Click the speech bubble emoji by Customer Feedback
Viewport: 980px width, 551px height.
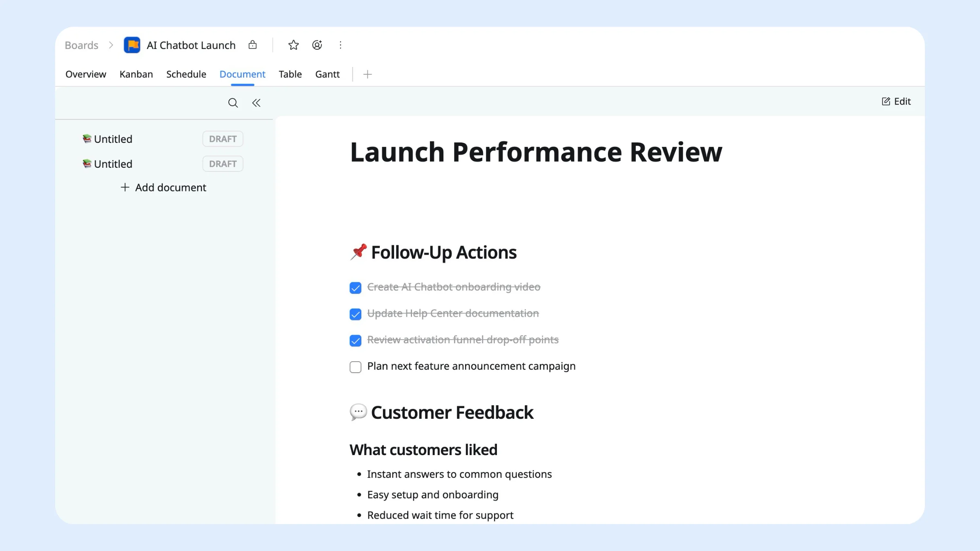pyautogui.click(x=359, y=412)
